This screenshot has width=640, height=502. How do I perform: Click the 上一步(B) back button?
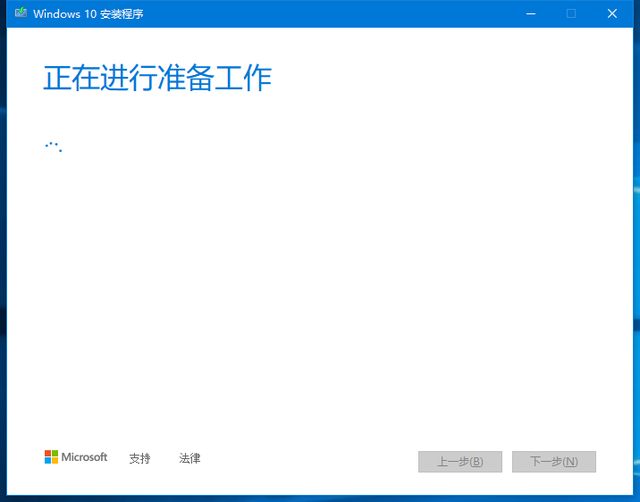(x=460, y=462)
